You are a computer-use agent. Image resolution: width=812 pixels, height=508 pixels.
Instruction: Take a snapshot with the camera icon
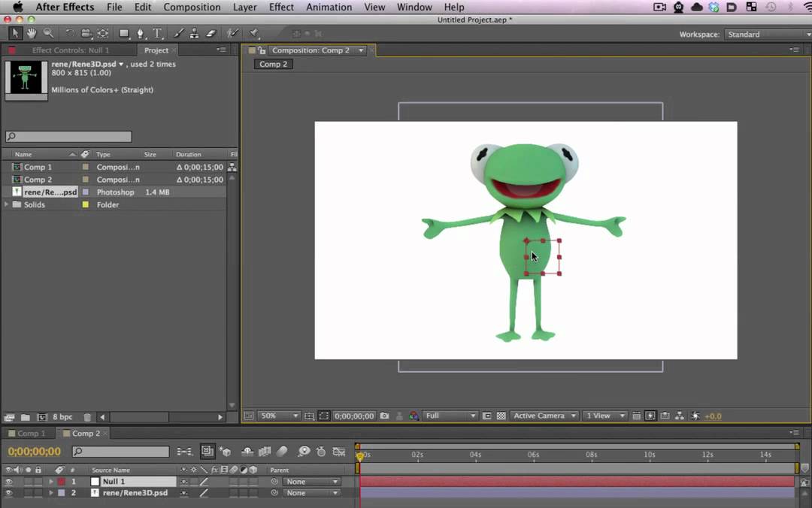click(x=384, y=416)
